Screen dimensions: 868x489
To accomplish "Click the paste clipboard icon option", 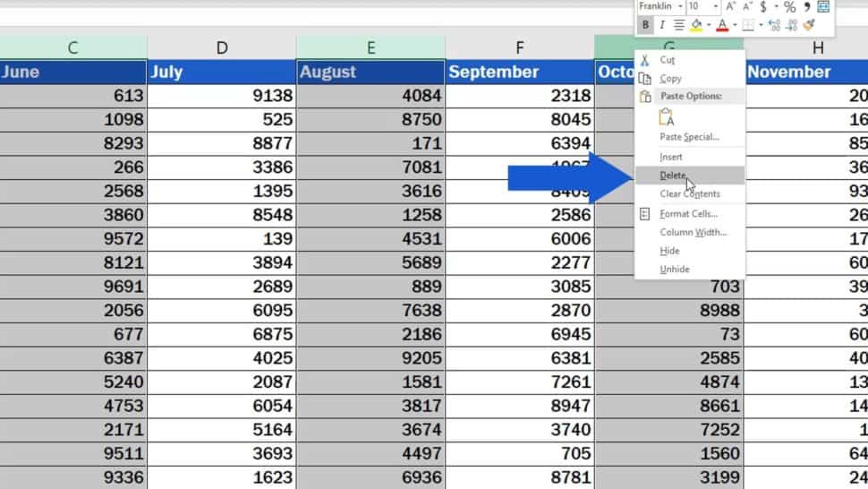I will (x=667, y=116).
